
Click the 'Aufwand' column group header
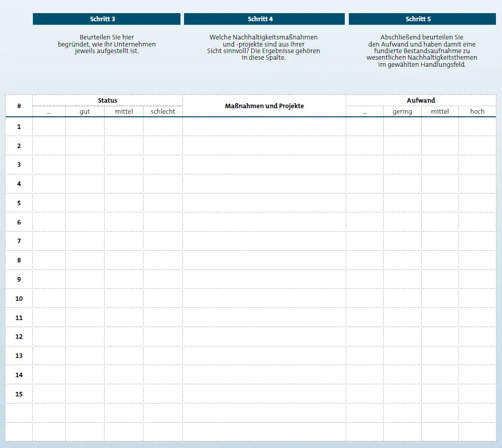tap(421, 101)
